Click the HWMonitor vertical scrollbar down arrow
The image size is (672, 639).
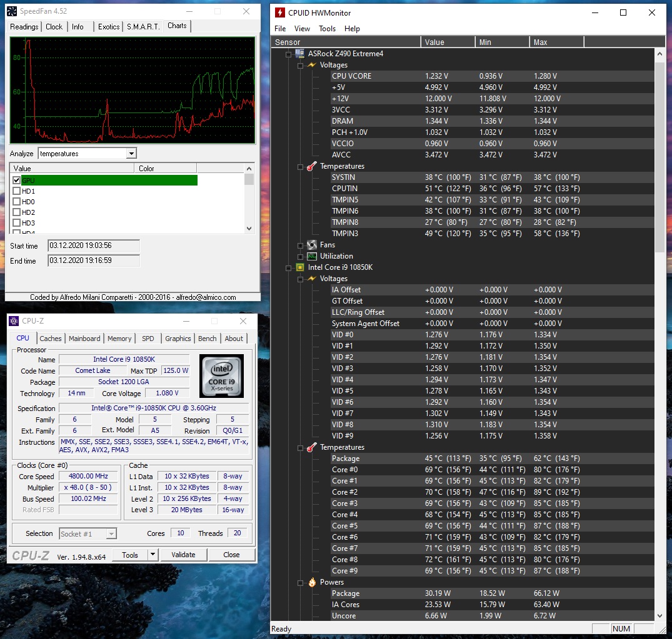(x=659, y=615)
